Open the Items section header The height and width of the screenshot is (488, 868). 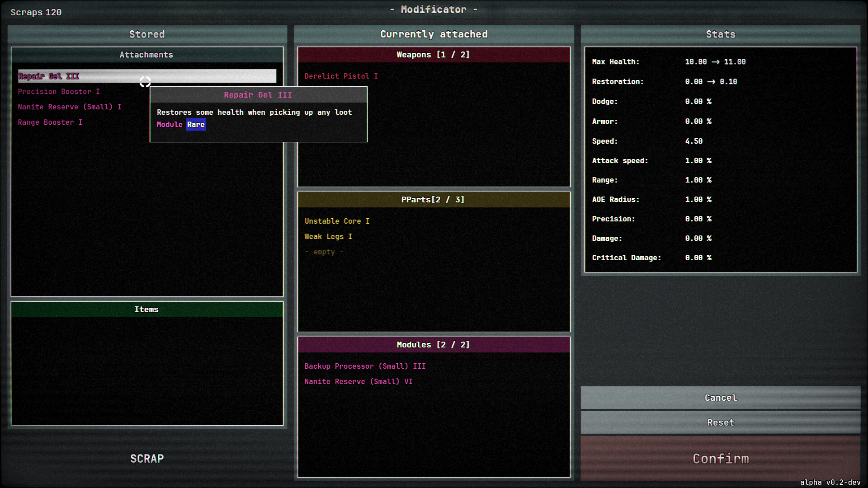146,310
